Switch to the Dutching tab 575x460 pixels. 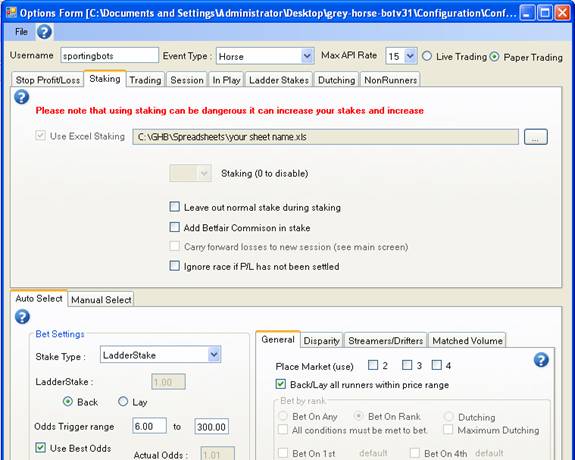pyautogui.click(x=336, y=80)
